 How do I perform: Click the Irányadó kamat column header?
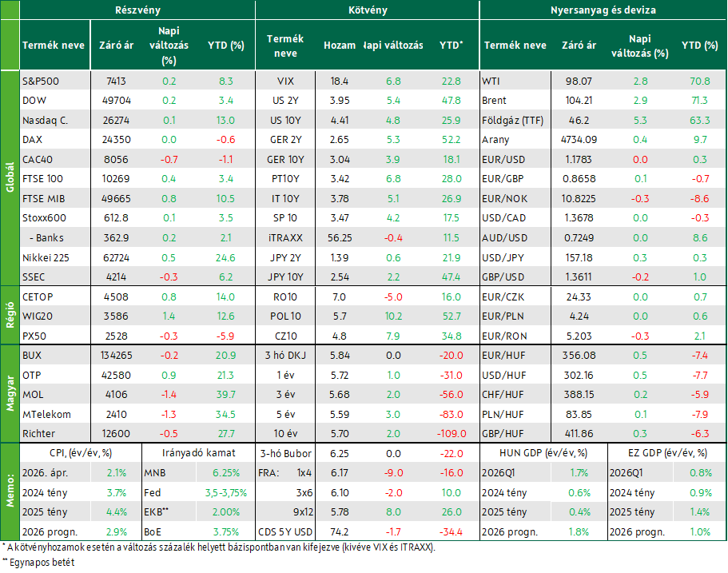[199, 453]
